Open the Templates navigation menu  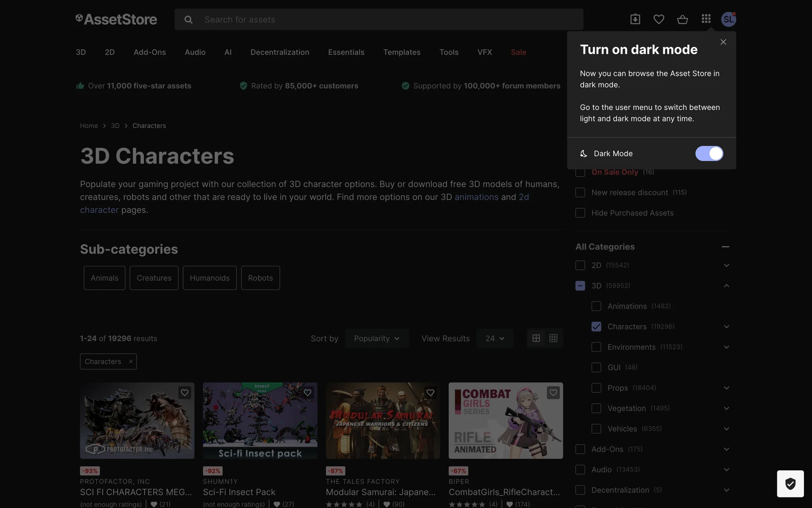(x=401, y=52)
